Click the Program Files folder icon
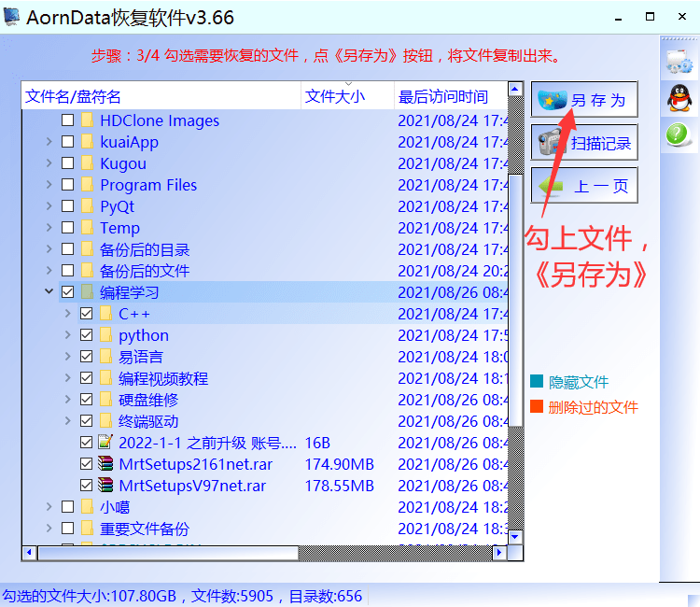Screen dimensions: 700x607 coord(88,185)
